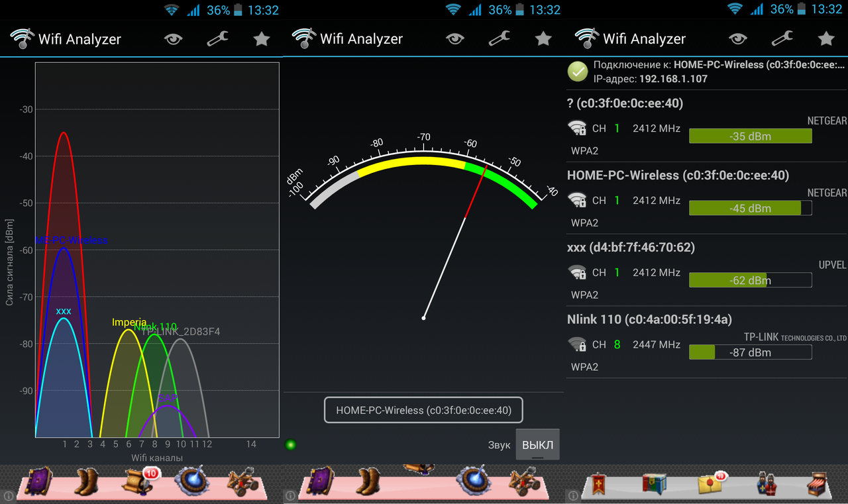This screenshot has height=504, width=848.
Task: Select the "TP-LINK_2D83F4" label on the graph
Action: [180, 331]
